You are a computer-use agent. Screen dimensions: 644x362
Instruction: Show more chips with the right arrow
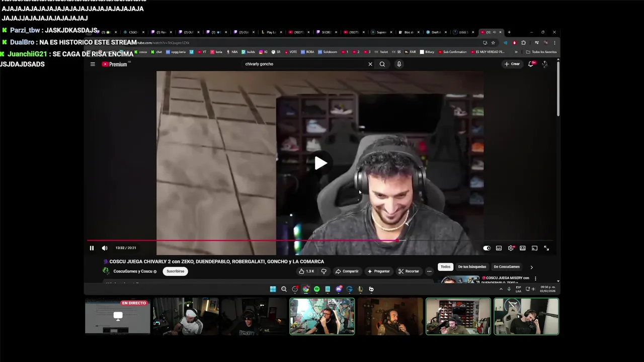coord(531,267)
